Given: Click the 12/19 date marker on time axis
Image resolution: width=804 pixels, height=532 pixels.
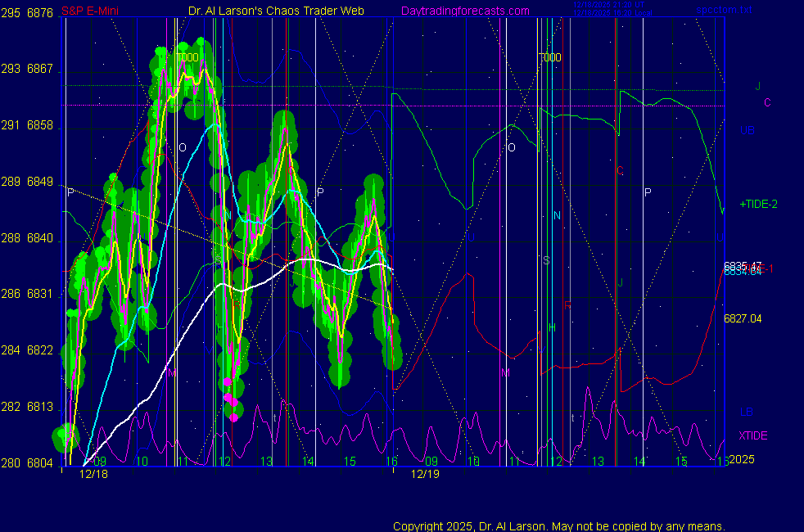Looking at the screenshot, I should 425,474.
